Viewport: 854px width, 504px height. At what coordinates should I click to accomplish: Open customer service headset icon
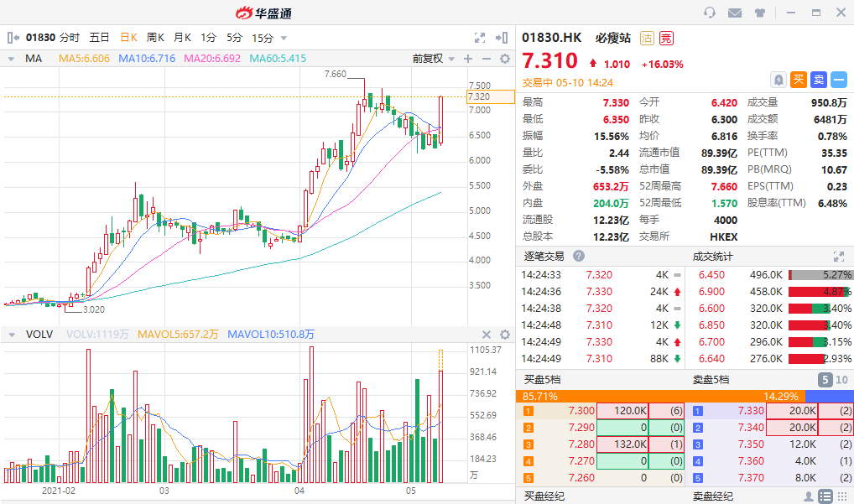tap(710, 13)
